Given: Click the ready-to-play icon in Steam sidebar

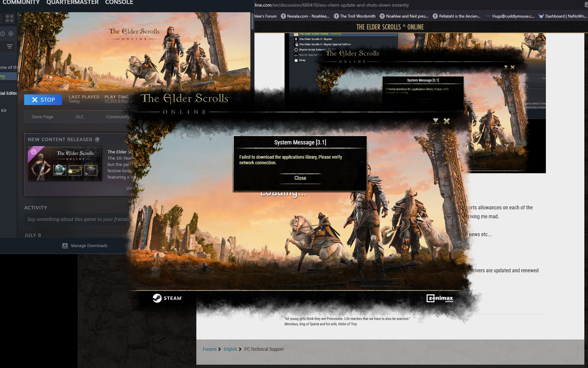Looking at the screenshot, I should (x=11, y=34).
